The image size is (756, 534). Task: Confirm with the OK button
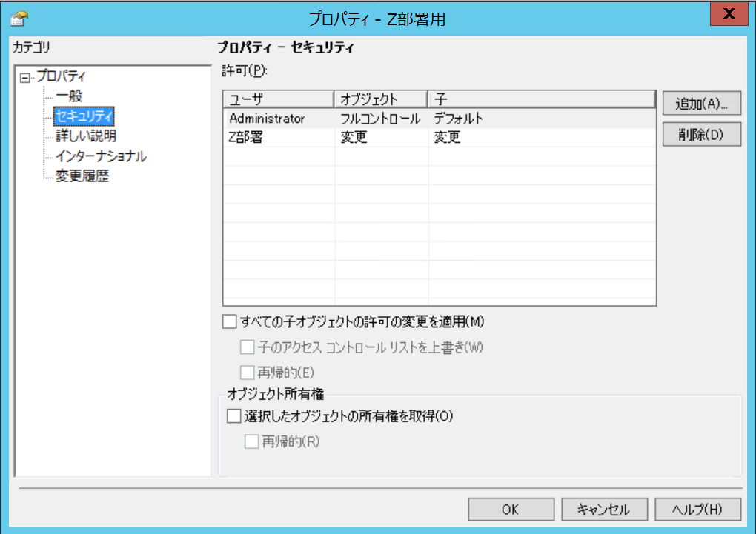511,510
